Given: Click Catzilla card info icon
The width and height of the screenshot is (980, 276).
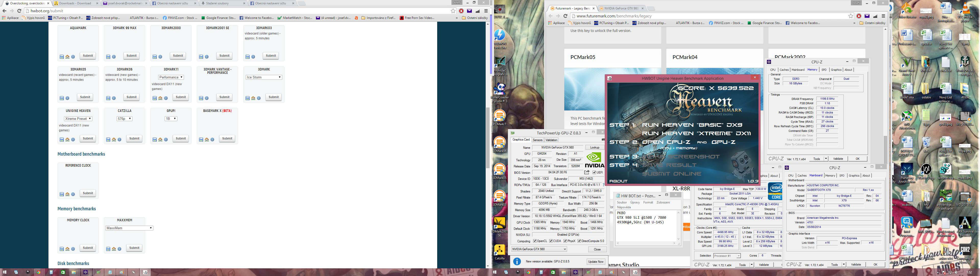Looking at the screenshot, I should click(119, 140).
